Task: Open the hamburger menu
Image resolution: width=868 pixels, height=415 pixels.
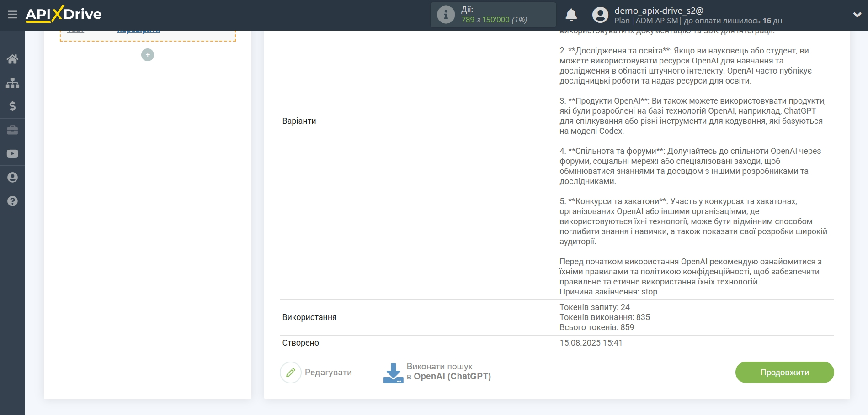Action: pos(12,15)
